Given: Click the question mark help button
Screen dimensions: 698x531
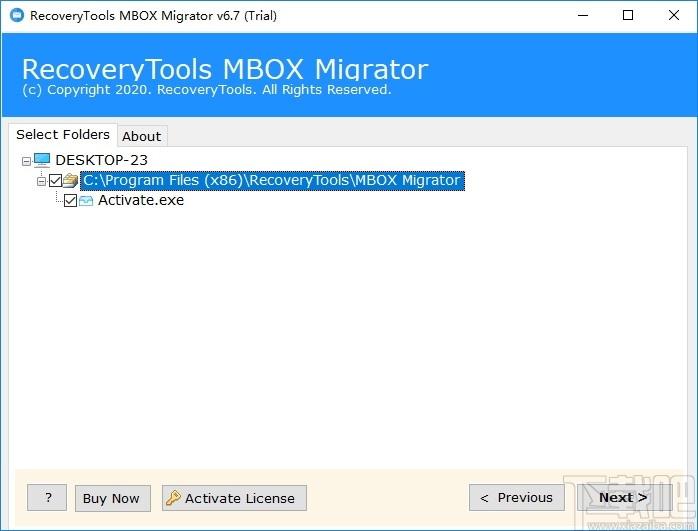Looking at the screenshot, I should pyautogui.click(x=47, y=498).
